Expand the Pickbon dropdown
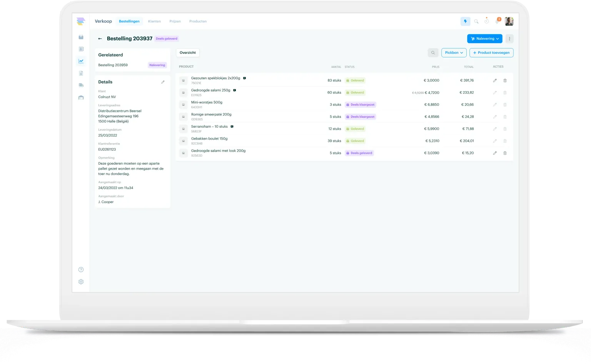Screen dimensions: 591x364 coord(454,53)
